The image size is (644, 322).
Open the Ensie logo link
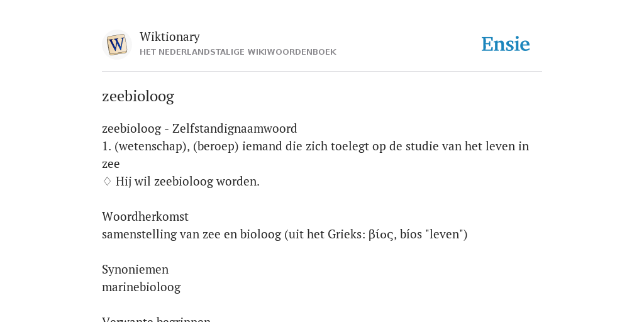[506, 44]
